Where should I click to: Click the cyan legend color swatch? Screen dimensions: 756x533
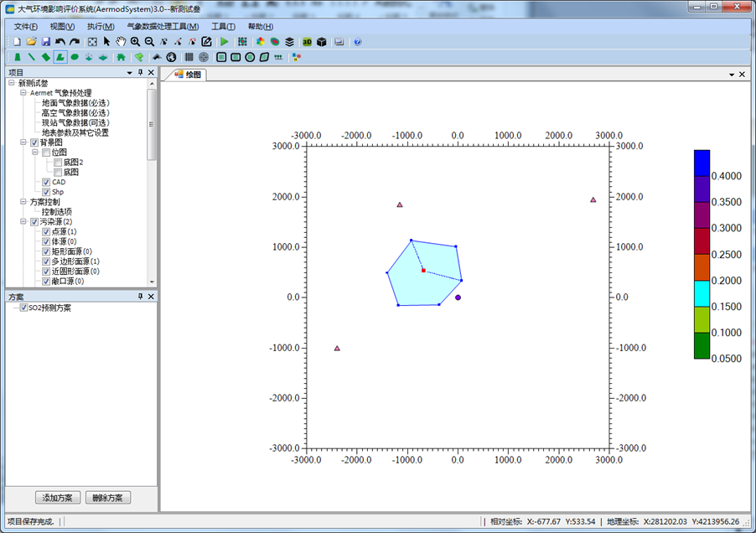point(702,293)
